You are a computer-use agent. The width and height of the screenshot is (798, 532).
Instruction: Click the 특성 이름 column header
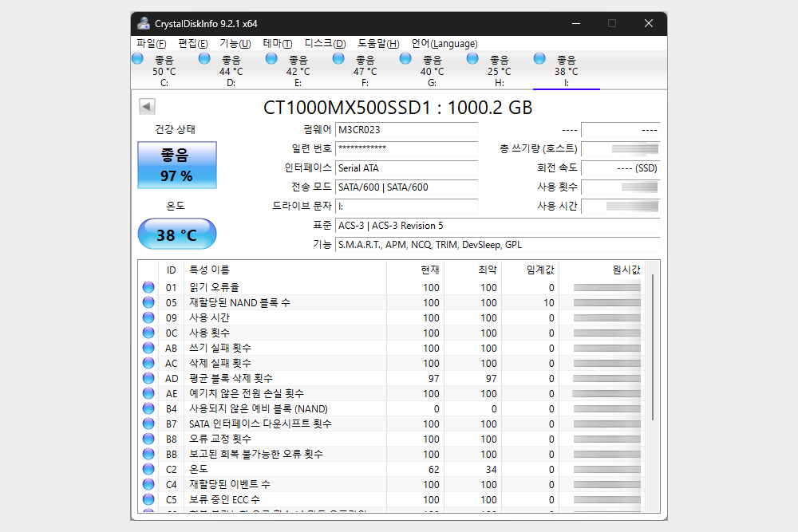tap(209, 270)
